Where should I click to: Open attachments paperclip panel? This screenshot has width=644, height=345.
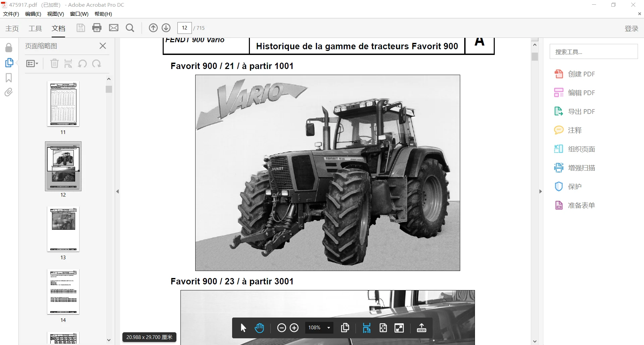pyautogui.click(x=9, y=92)
